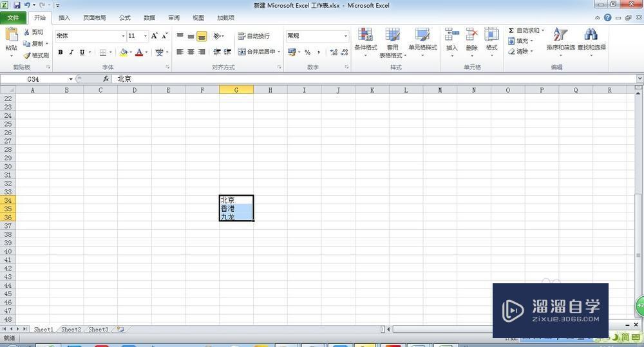Open Sort and Filter (排序和筛选)
The image size is (644, 347).
(x=561, y=41)
